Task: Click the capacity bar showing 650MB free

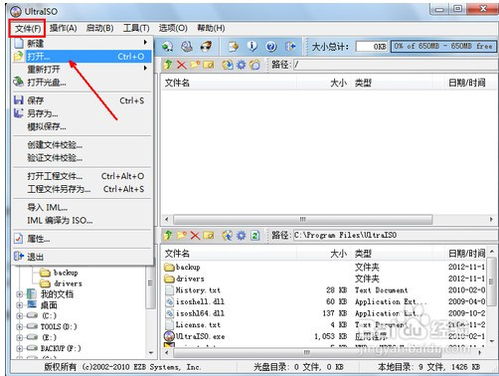Action: [444, 46]
